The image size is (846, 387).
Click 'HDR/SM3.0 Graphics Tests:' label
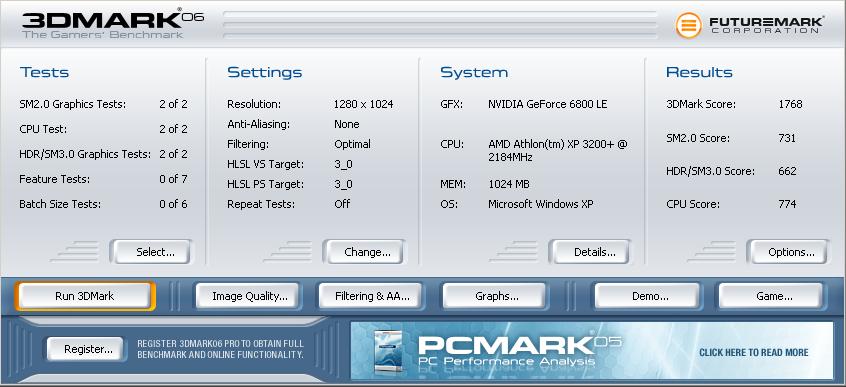pos(85,154)
